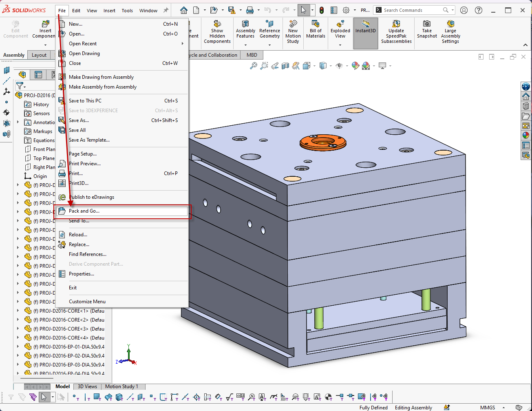The width and height of the screenshot is (532, 411).
Task: Click Publish to eDrawings
Action: click(x=91, y=197)
